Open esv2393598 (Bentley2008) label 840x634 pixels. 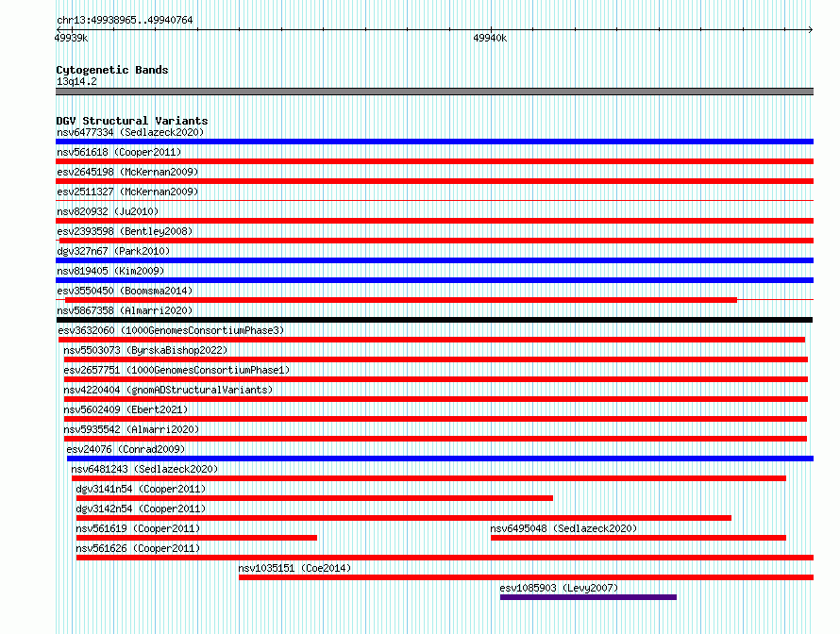(125, 231)
